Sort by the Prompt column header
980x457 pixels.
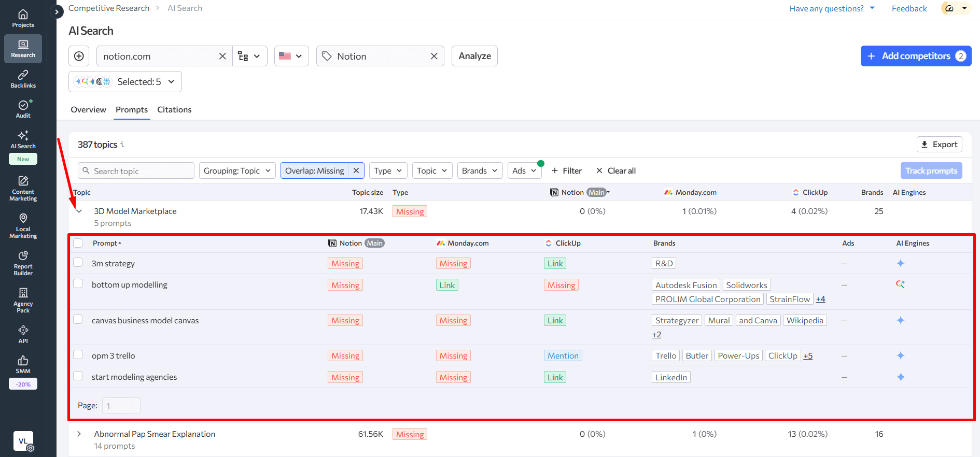(x=107, y=243)
